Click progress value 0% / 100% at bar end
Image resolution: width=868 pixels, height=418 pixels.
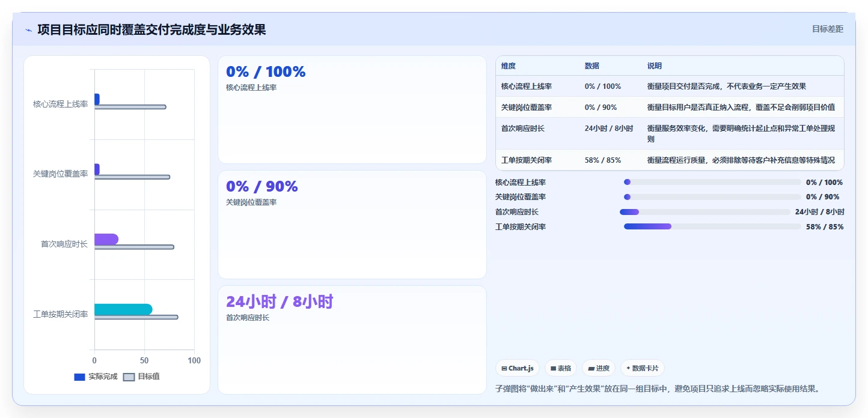825,183
